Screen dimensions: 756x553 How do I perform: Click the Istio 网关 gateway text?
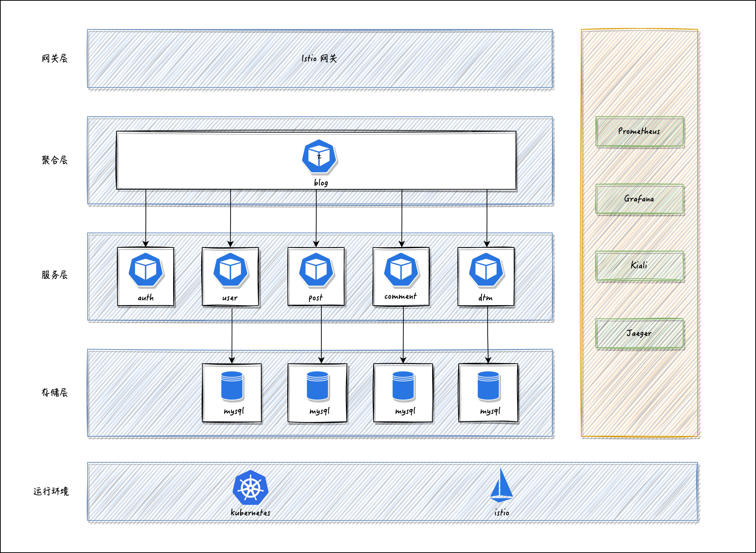pos(319,59)
